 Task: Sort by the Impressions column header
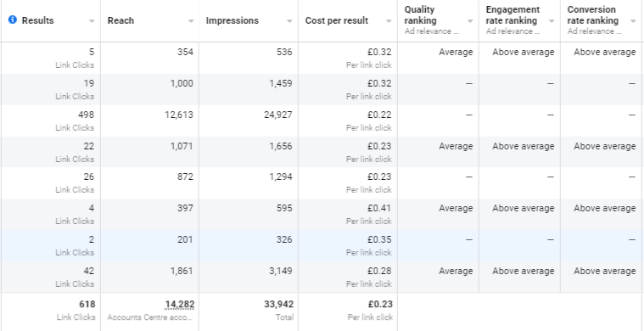[232, 20]
